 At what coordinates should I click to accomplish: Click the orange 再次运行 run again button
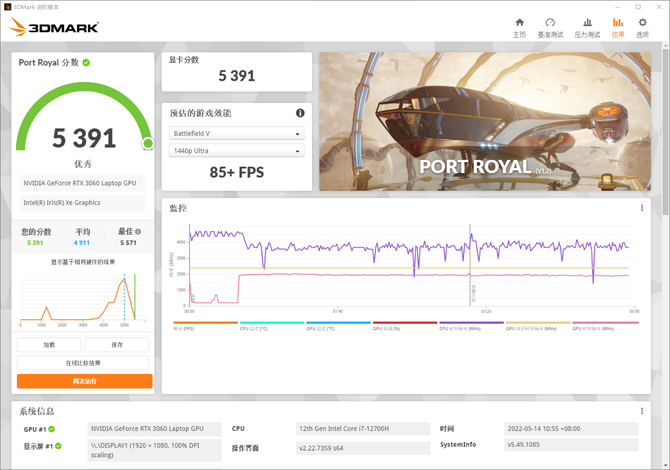(85, 381)
